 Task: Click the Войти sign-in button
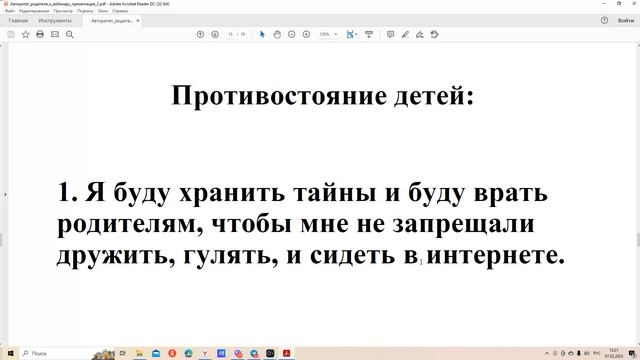click(x=626, y=20)
